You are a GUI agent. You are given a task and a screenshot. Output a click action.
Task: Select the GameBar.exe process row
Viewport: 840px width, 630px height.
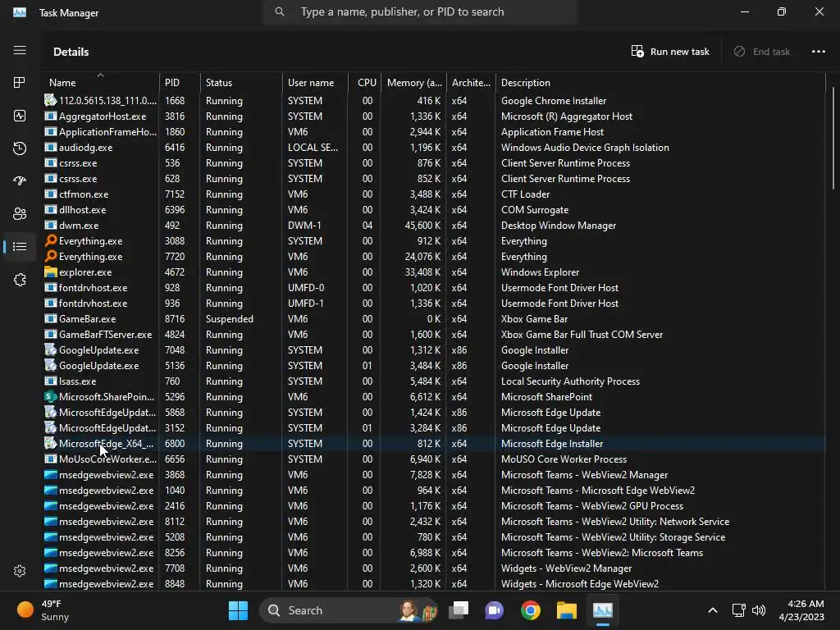[434, 319]
